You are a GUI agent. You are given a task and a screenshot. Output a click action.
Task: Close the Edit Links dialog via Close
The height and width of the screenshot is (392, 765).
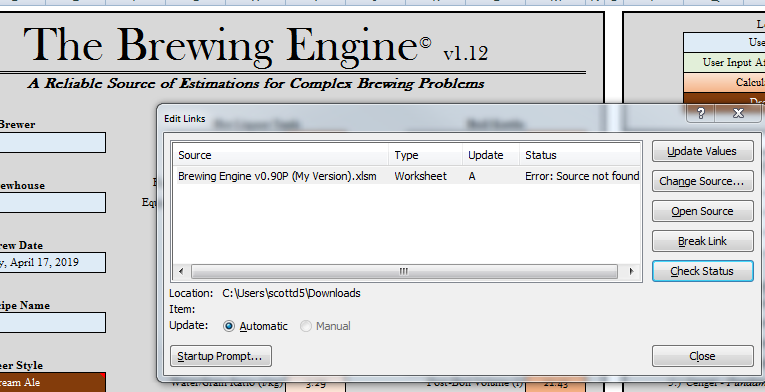(703, 356)
